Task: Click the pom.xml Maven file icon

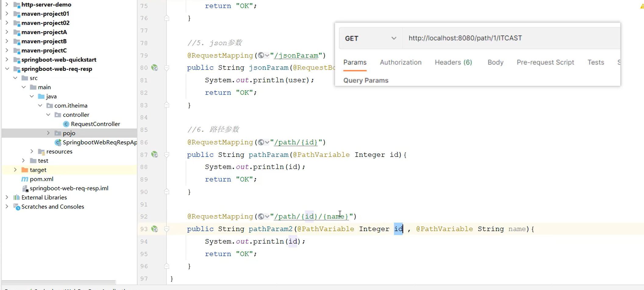Action: (25, 179)
